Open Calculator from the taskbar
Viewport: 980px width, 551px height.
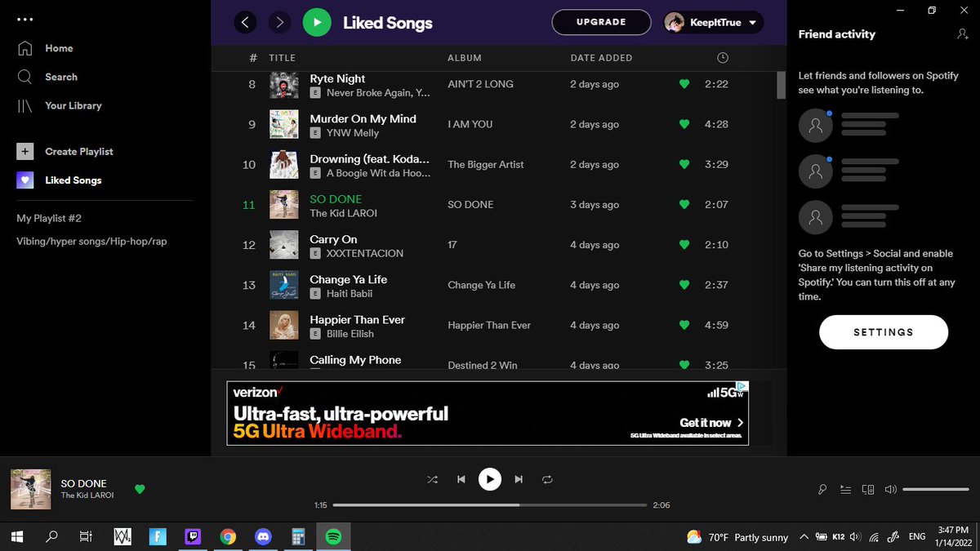[x=298, y=536]
